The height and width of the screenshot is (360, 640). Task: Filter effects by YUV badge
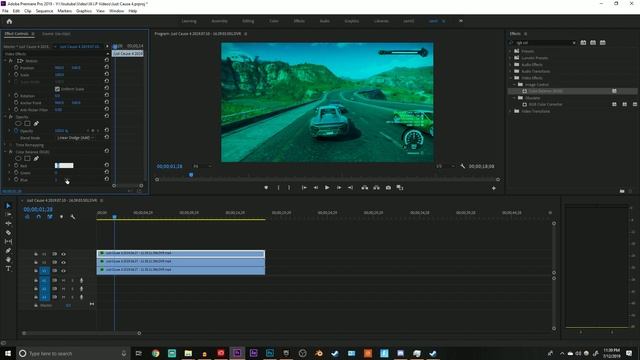[x=603, y=42]
